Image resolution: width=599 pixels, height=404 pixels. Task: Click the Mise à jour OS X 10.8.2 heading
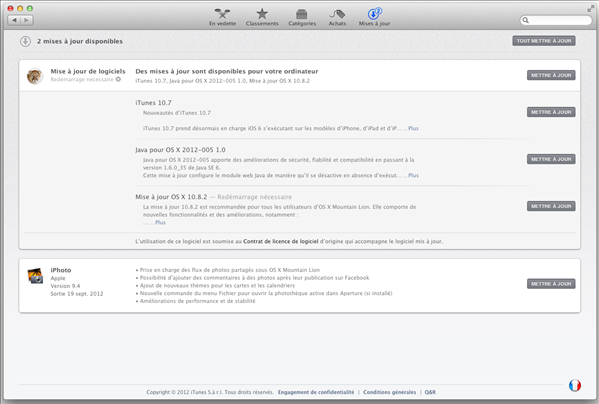point(171,197)
